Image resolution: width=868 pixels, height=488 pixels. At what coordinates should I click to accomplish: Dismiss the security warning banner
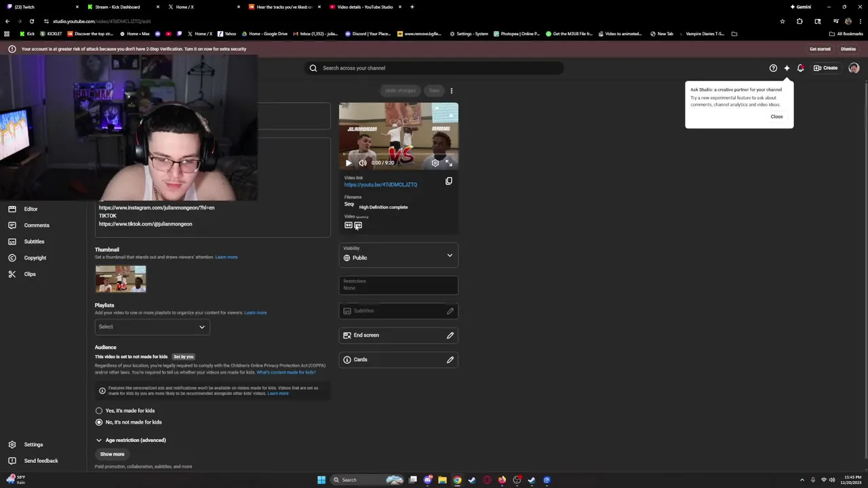(848, 49)
